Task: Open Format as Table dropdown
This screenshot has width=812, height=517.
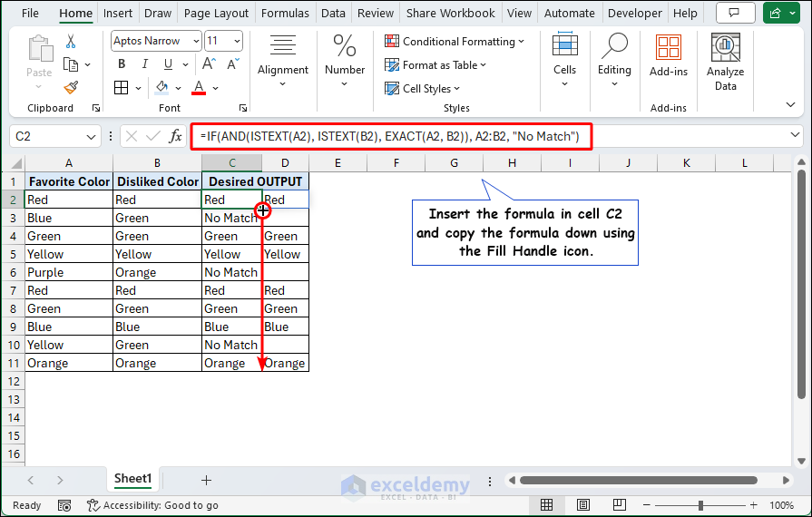Action: tap(435, 65)
